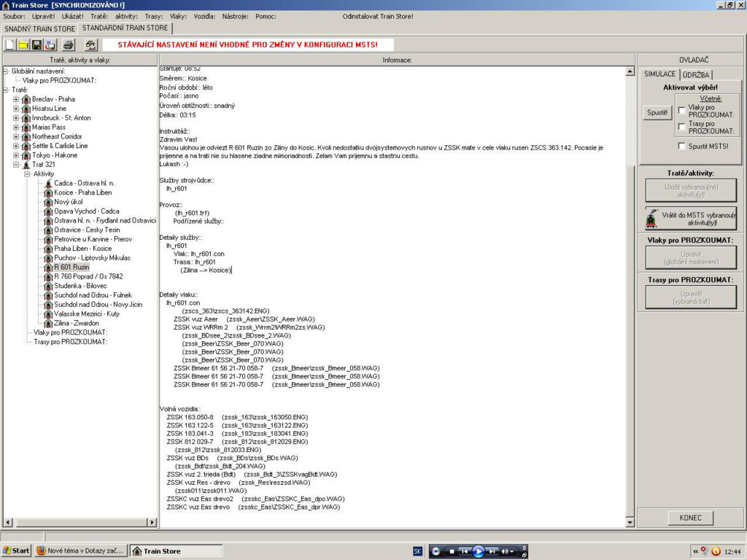Open the Nástroje menu

pyautogui.click(x=236, y=16)
